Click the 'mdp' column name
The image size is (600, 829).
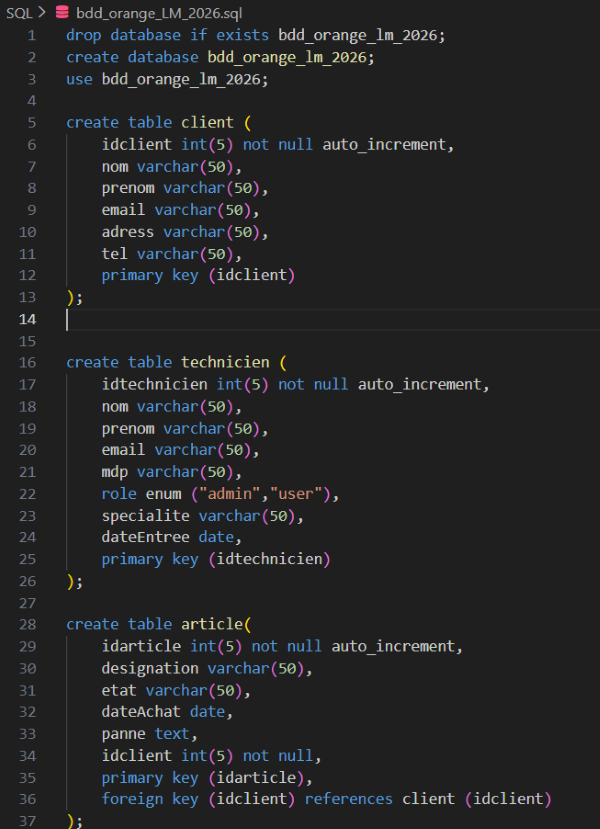click(x=115, y=472)
